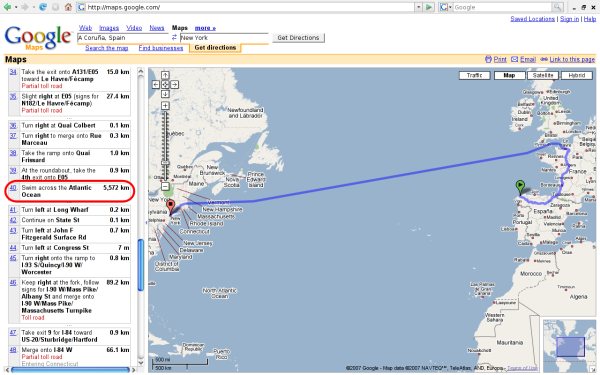Click the directions vertical scrollbar thumb

[x=140, y=265]
